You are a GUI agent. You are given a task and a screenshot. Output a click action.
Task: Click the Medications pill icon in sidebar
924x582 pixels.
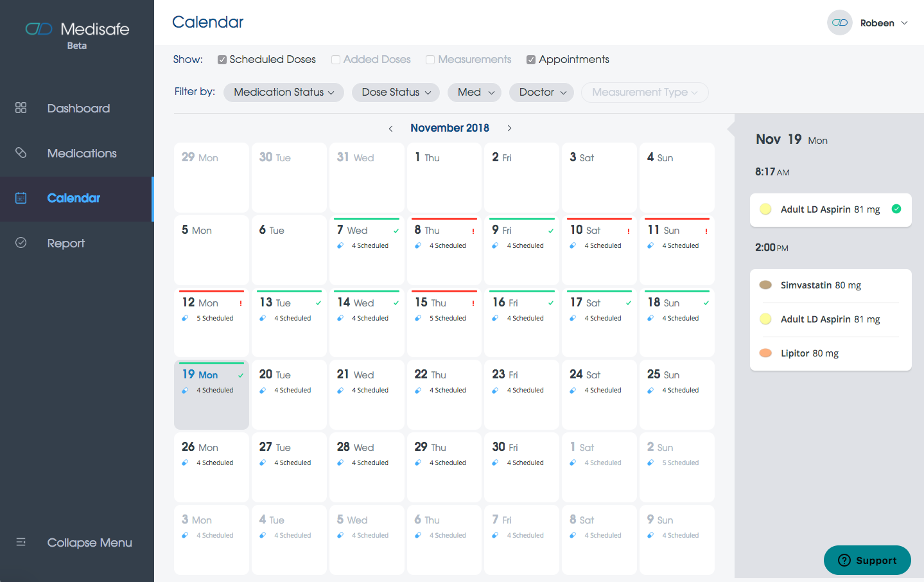[21, 153]
